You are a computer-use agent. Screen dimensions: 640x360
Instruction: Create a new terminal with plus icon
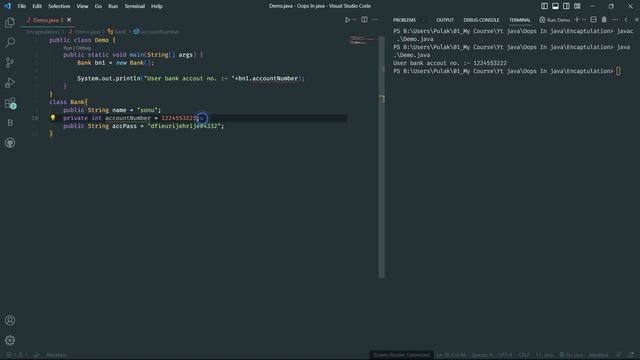point(577,20)
